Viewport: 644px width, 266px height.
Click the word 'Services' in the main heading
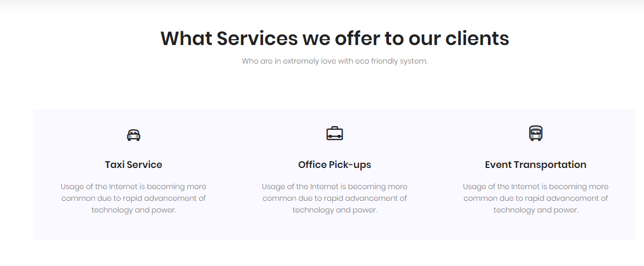(257, 38)
